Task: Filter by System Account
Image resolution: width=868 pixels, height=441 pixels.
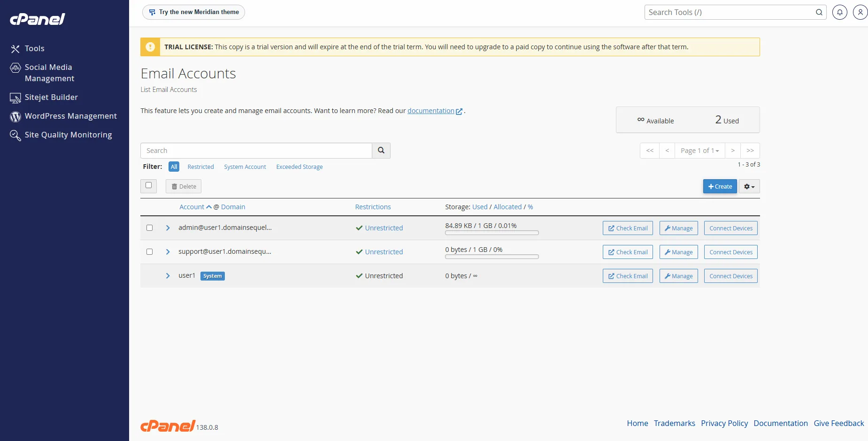Action: tap(245, 167)
